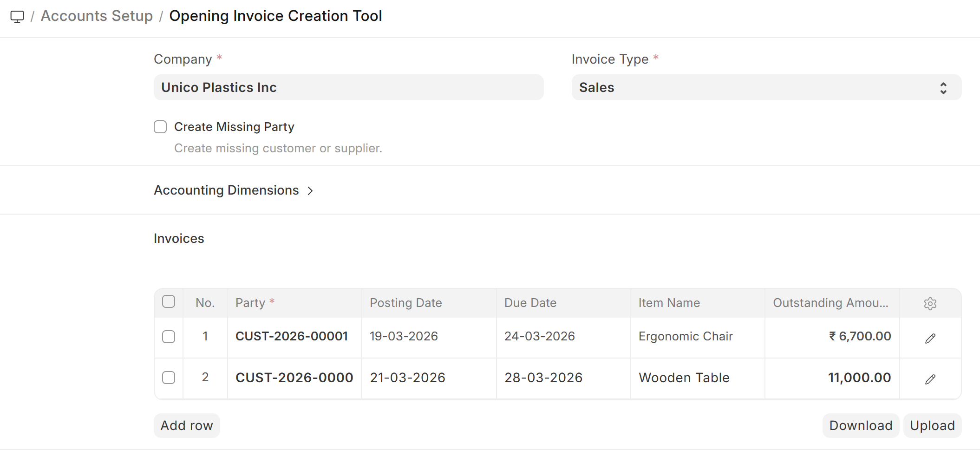Click the Upload button

pos(932,425)
